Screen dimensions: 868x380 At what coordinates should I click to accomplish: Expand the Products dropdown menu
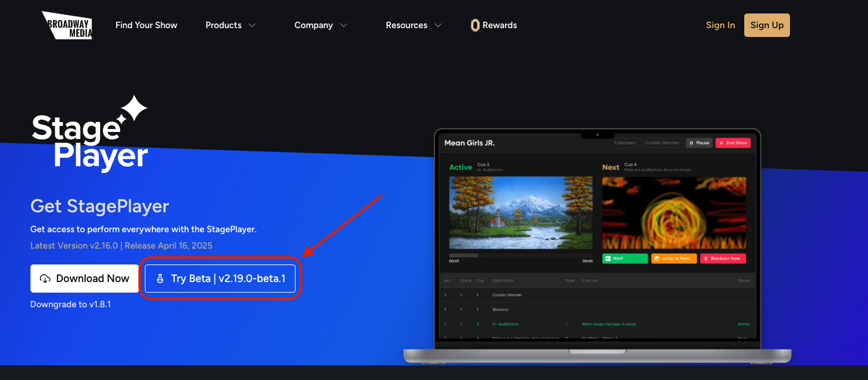tap(230, 25)
